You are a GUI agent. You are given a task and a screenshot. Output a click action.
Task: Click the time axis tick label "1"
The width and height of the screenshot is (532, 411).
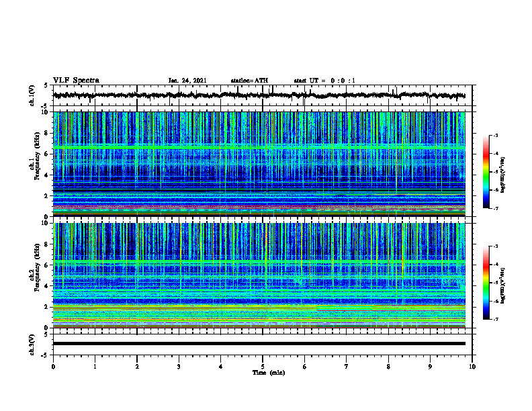click(x=95, y=367)
